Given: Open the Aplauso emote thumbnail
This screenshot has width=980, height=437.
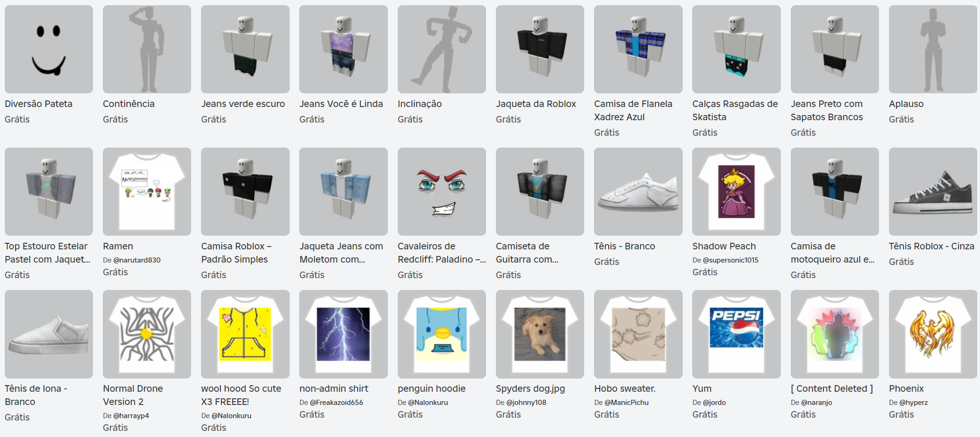Looking at the screenshot, I should click(x=933, y=49).
